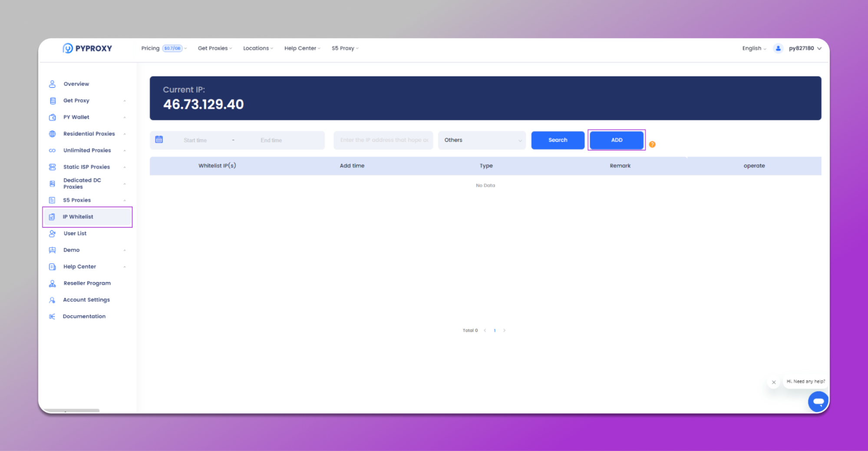Open Reseller Program page

(x=87, y=283)
